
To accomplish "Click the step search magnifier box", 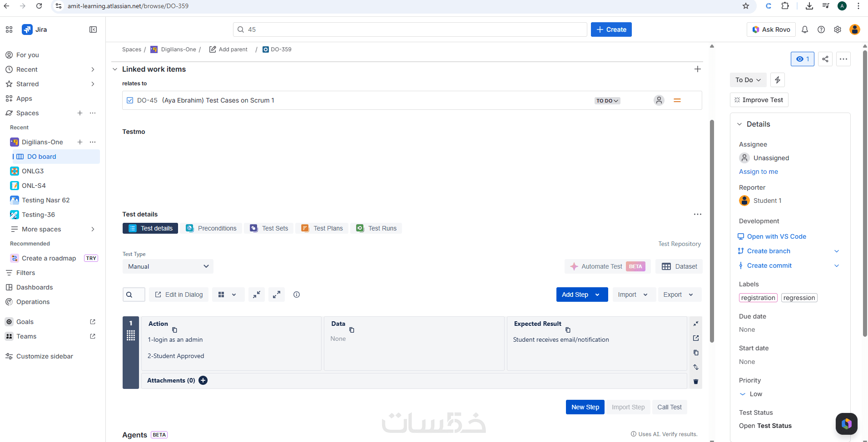I will point(134,295).
